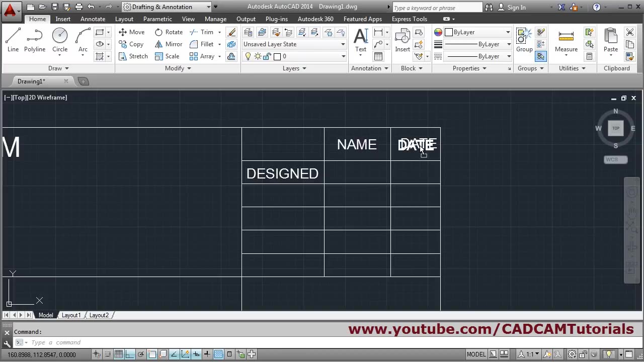
Task: Activate the Move command
Action: click(x=131, y=32)
